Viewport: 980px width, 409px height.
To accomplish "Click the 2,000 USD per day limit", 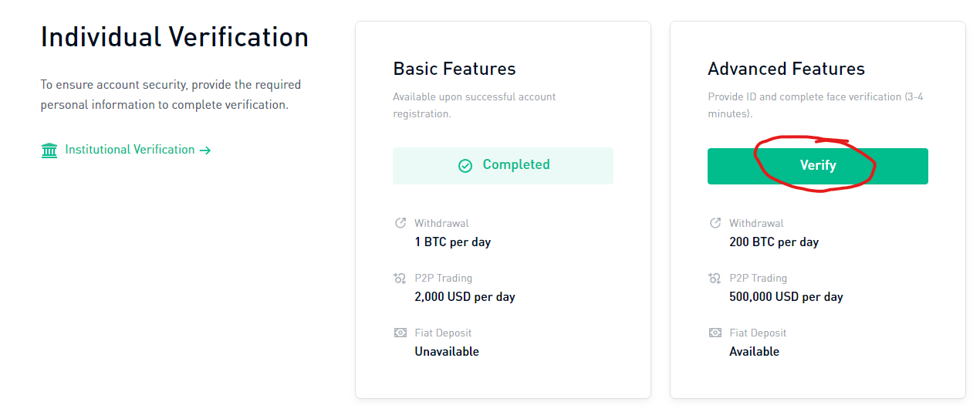I will pyautogui.click(x=465, y=296).
